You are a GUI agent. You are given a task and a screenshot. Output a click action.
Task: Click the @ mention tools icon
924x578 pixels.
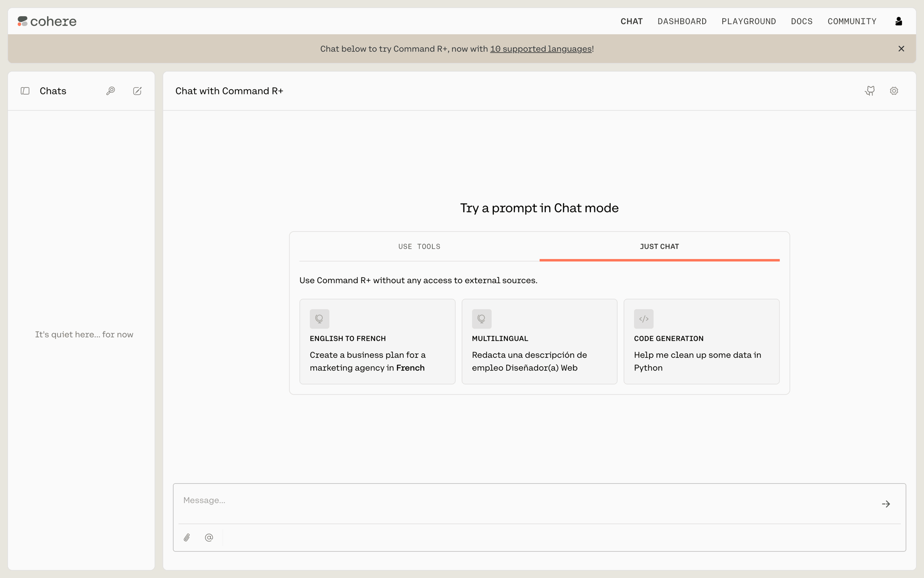(x=209, y=538)
